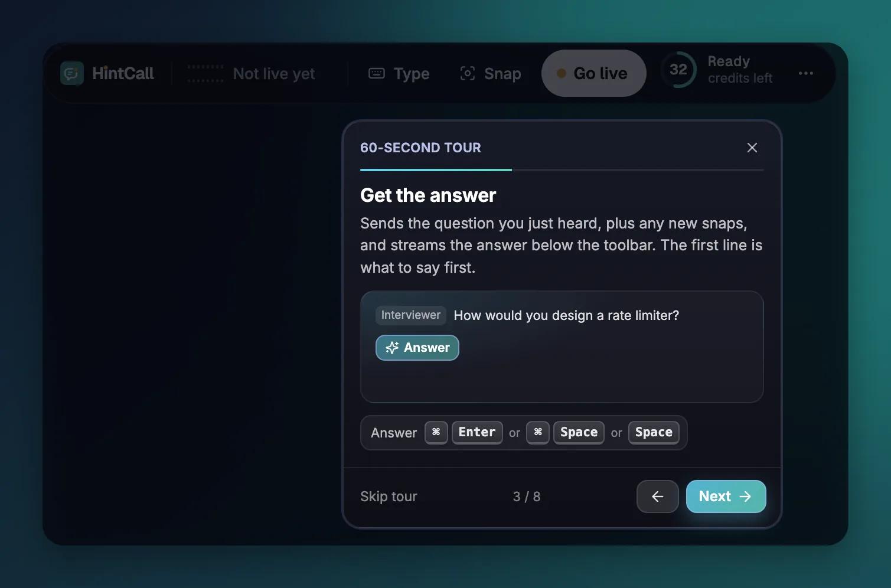891x588 pixels.
Task: Click the keyboard icon beside Type
Action: (x=377, y=73)
